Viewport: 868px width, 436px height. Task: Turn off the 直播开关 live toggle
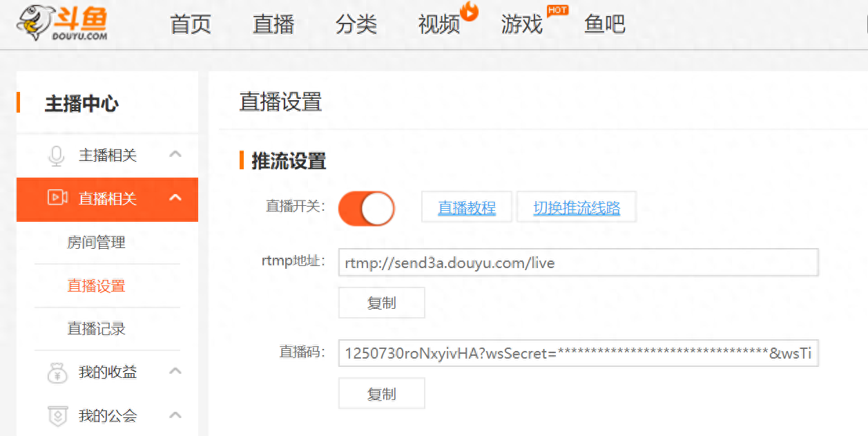[366, 208]
